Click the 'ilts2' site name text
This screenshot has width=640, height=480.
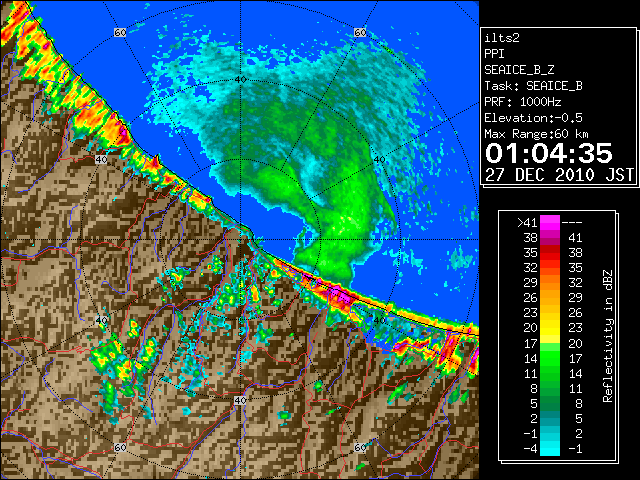coord(502,38)
